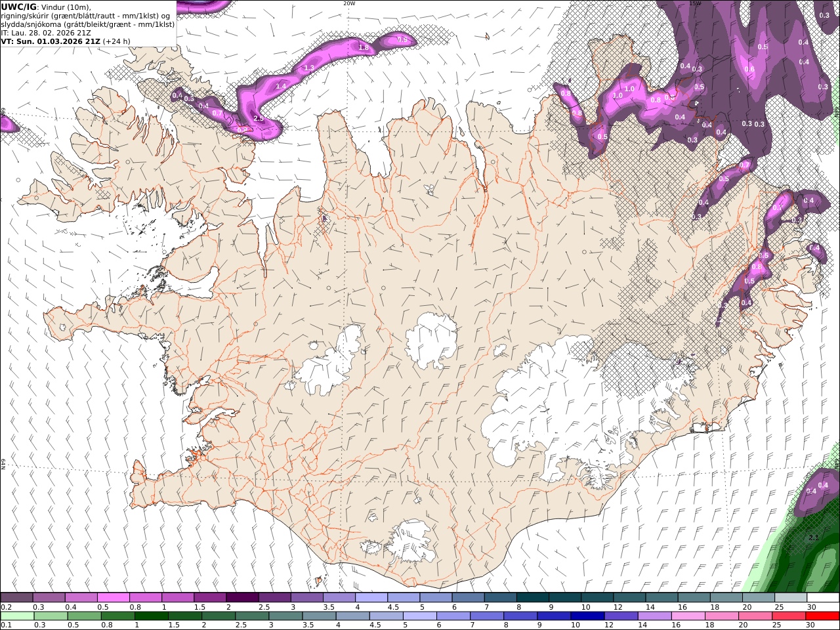Select lower legend swatch between 10 and 12
The image size is (840, 630).
[x=587, y=616]
